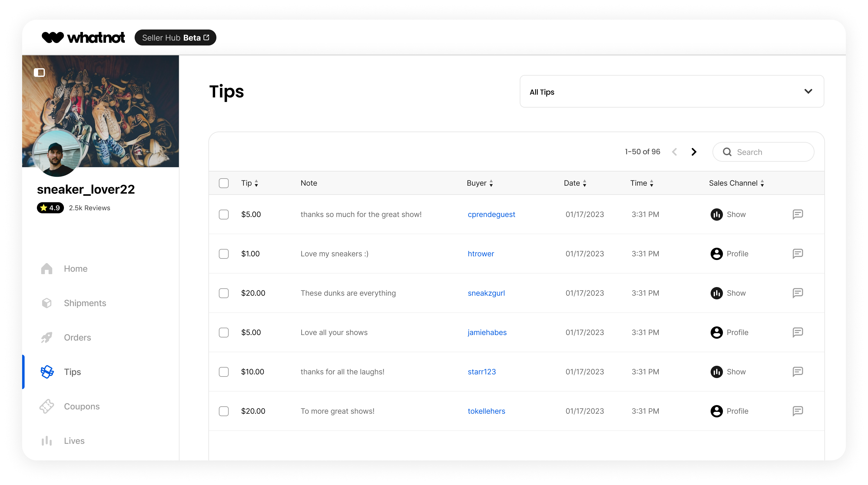Expand the All Tips dropdown filter
The height and width of the screenshot is (485, 868).
[x=671, y=92]
